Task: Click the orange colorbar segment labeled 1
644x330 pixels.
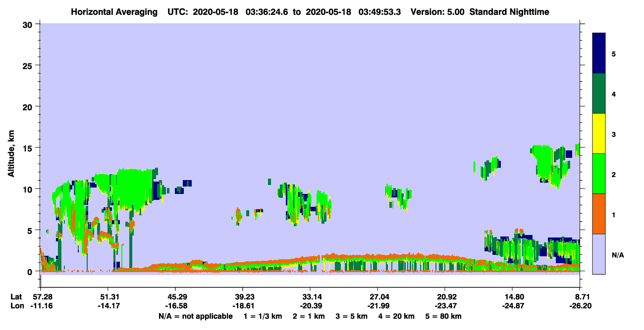Action: click(599, 214)
